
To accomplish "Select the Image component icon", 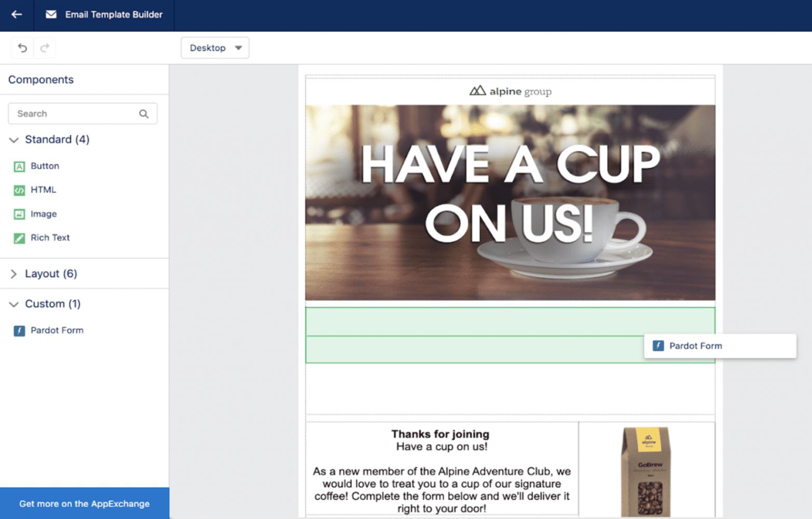I will [x=19, y=214].
